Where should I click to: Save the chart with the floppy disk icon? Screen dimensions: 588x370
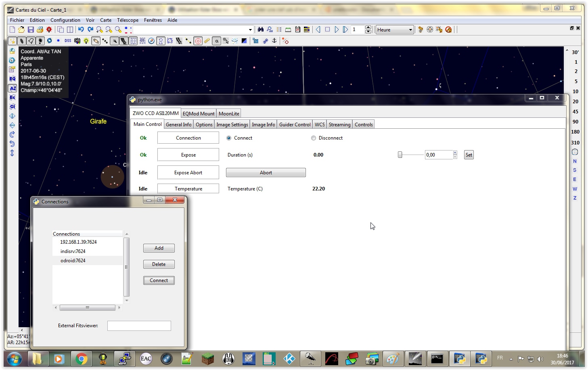pos(31,29)
